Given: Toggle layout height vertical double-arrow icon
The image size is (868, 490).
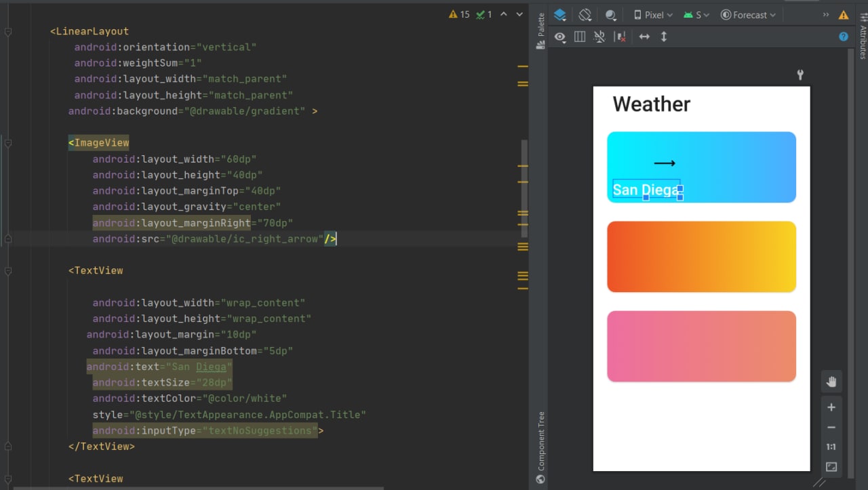Looking at the screenshot, I should pos(664,37).
